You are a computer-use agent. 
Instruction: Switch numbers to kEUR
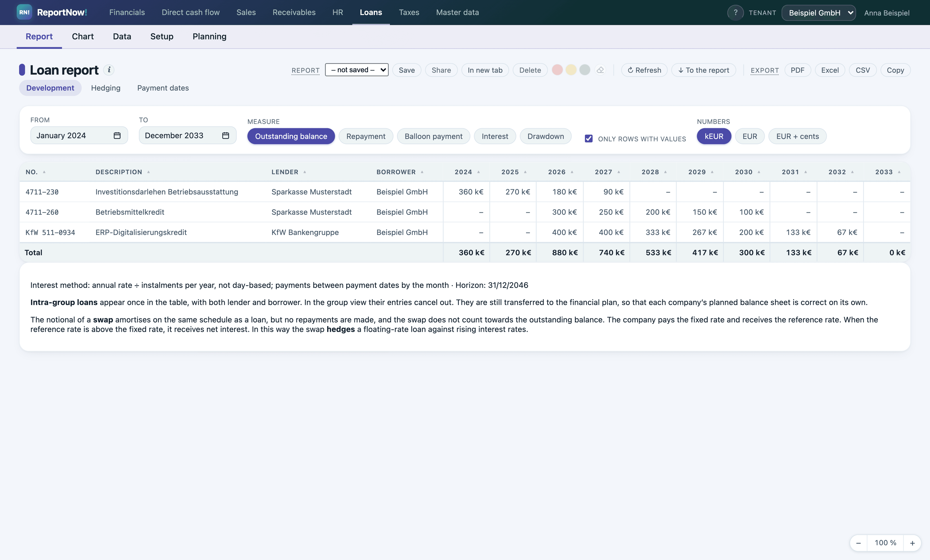pos(714,136)
